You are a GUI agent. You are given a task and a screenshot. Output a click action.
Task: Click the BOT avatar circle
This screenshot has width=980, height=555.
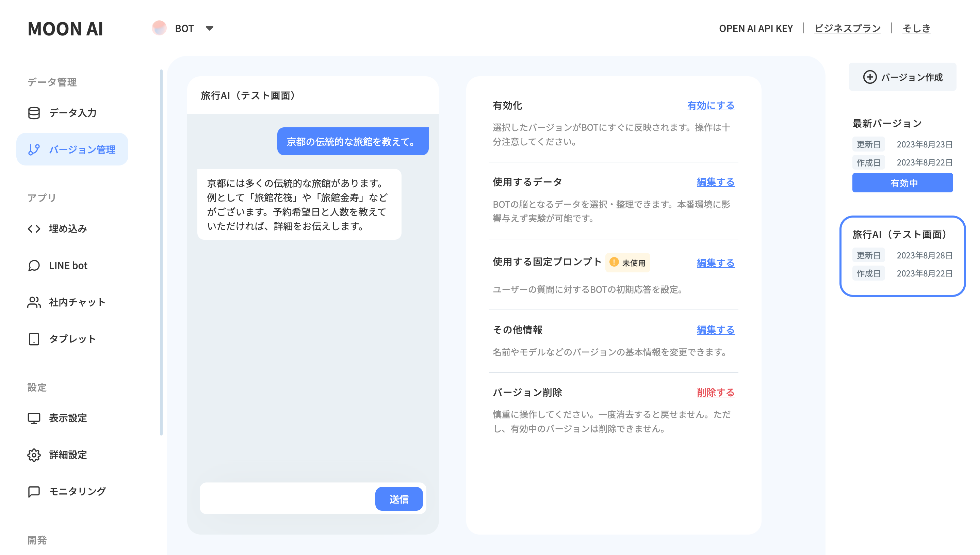pyautogui.click(x=159, y=28)
